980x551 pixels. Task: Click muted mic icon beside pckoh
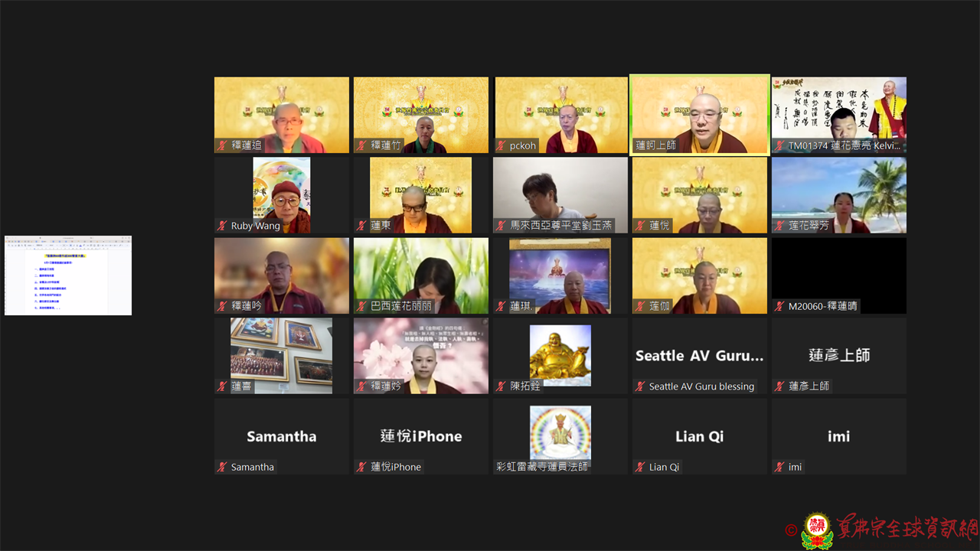coord(501,145)
